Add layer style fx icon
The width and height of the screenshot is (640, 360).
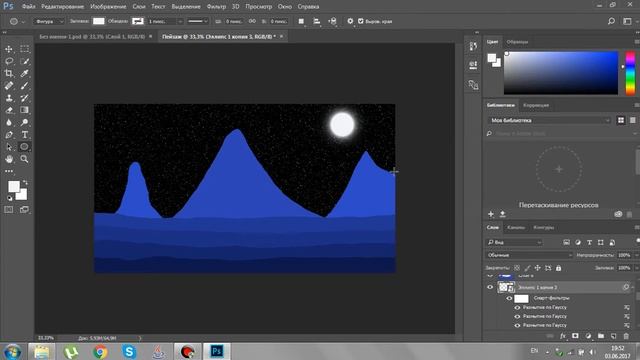[x=563, y=336]
